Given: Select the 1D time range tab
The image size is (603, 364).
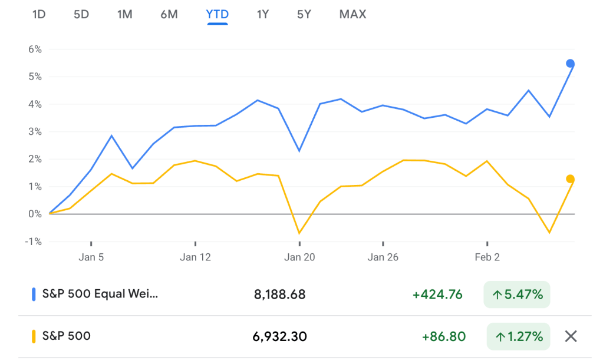Looking at the screenshot, I should [x=39, y=14].
